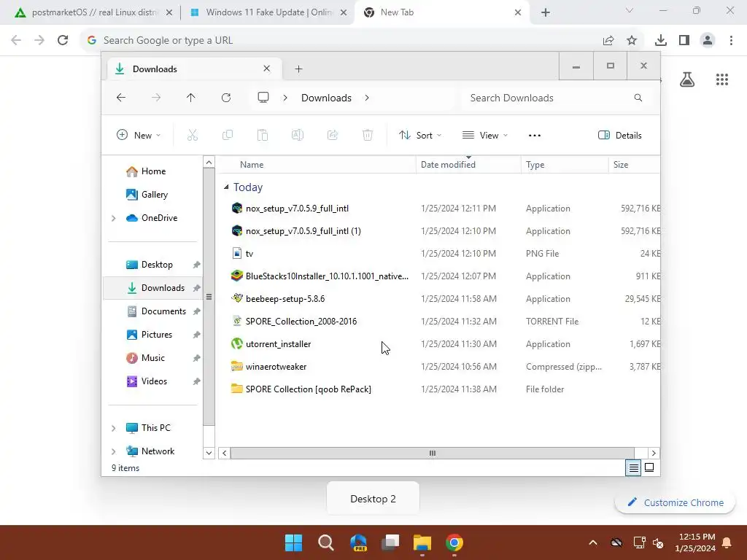The width and height of the screenshot is (747, 560).
Task: Go up one folder level arrow
Action: [190, 98]
